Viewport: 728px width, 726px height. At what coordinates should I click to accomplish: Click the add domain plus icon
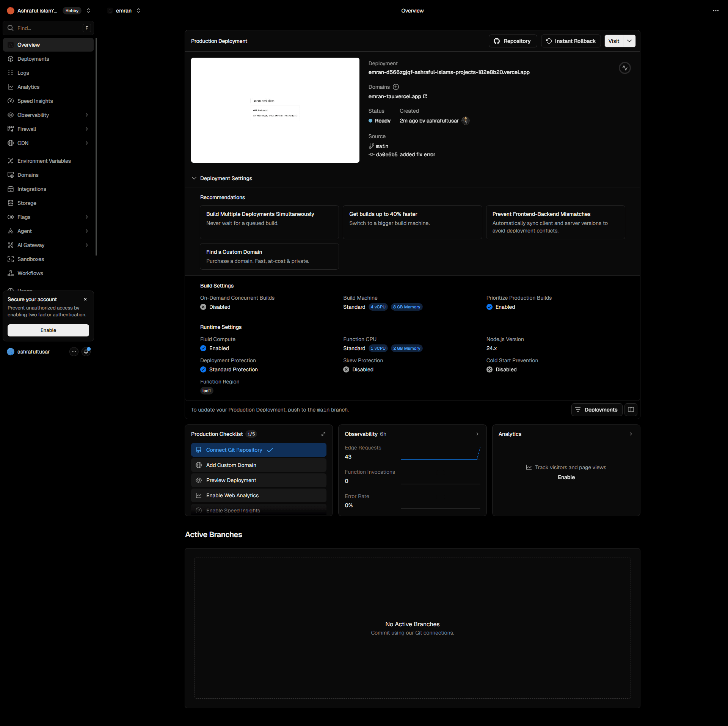[x=396, y=87]
